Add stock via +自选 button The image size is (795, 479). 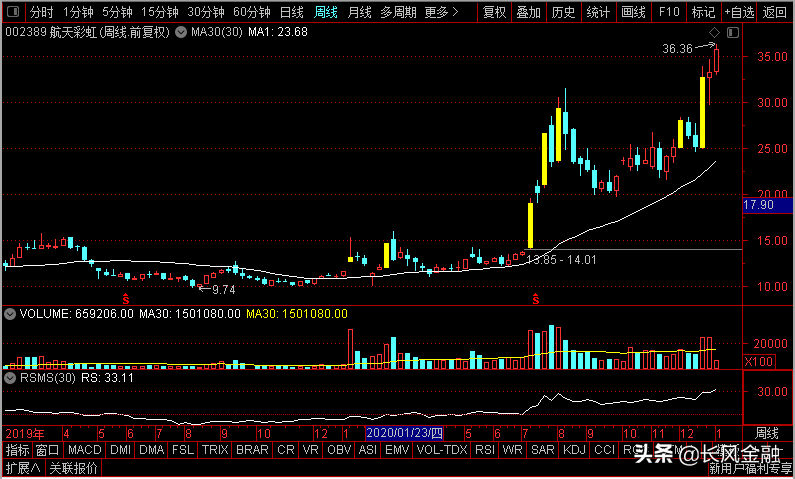click(x=739, y=12)
